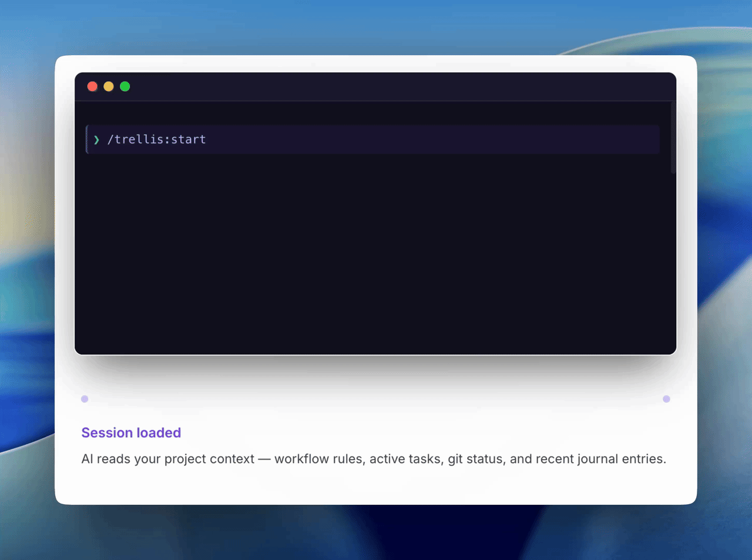
Task: Click the words "workflow rules" in description
Action: [x=318, y=459]
